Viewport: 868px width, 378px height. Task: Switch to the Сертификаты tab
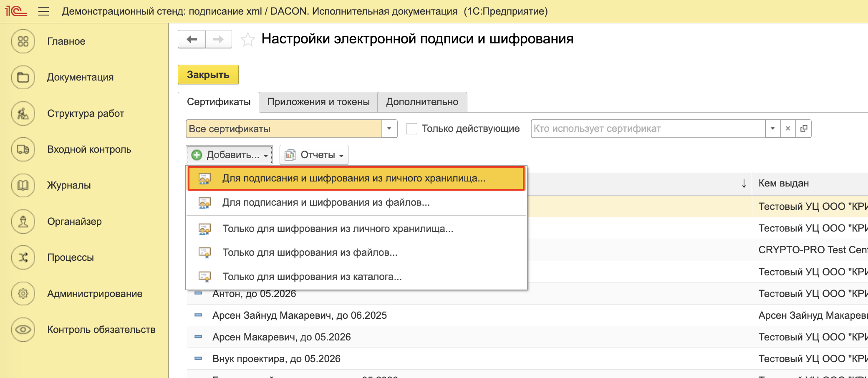point(219,102)
